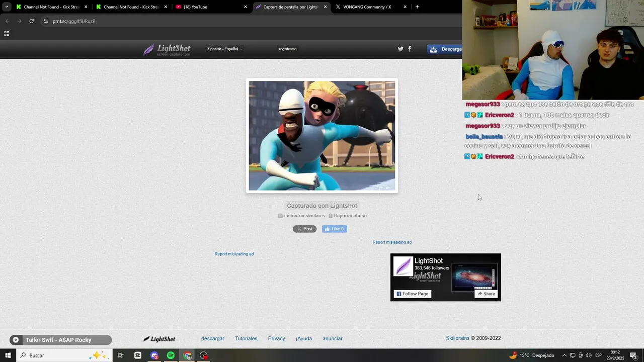This screenshot has width=644, height=362.
Task: Open the Twitter bird icon in the header
Action: tap(400, 49)
